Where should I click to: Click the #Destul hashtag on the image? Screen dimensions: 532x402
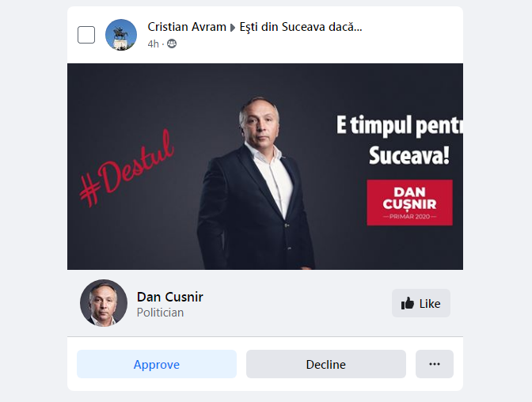pos(127,168)
